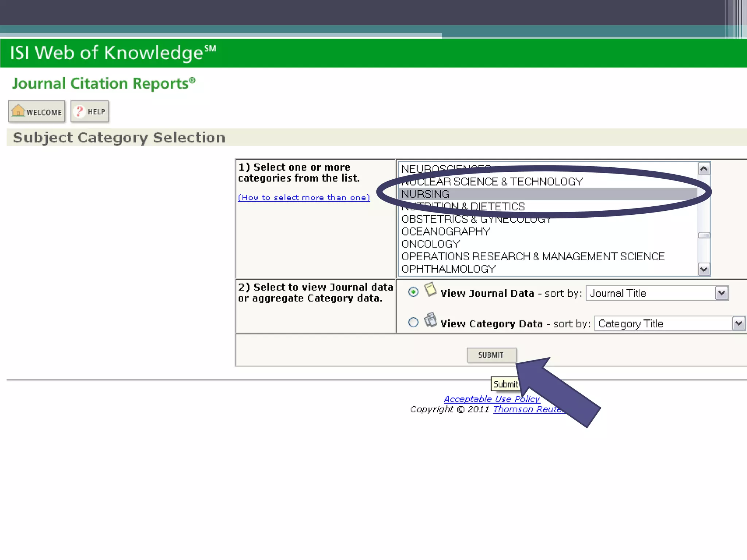Click the Help question mark icon
This screenshot has height=560, width=747.
pyautogui.click(x=79, y=111)
